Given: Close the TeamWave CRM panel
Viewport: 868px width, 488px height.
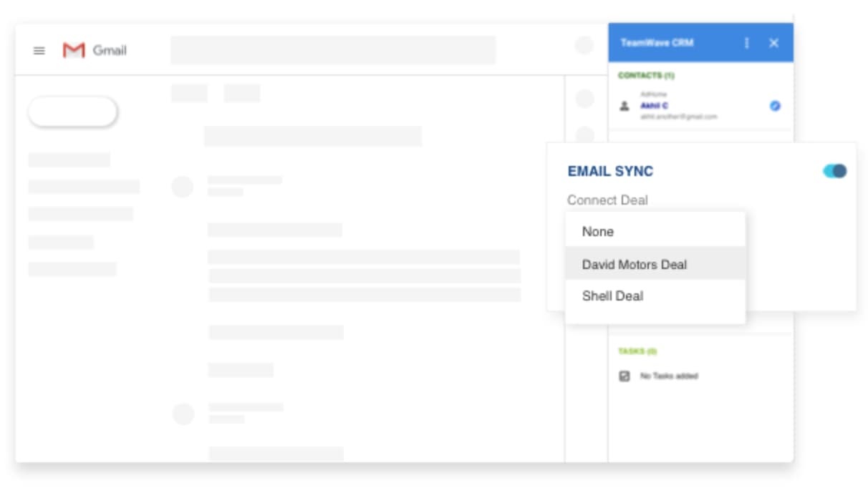Looking at the screenshot, I should tap(773, 43).
